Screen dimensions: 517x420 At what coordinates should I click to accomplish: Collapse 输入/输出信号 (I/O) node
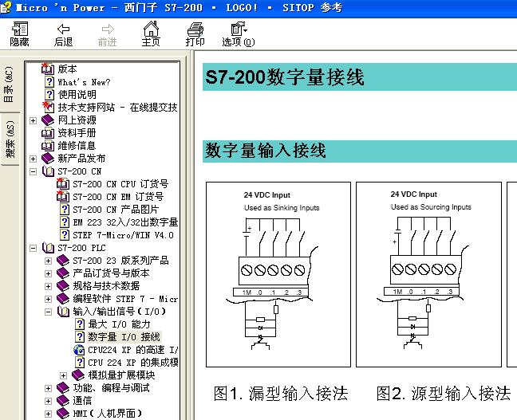pos(48,312)
